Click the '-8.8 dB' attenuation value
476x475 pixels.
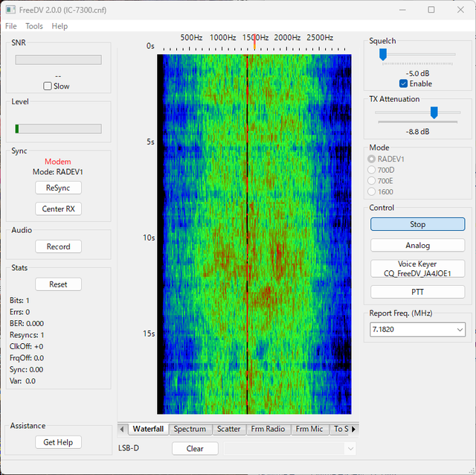pyautogui.click(x=417, y=132)
